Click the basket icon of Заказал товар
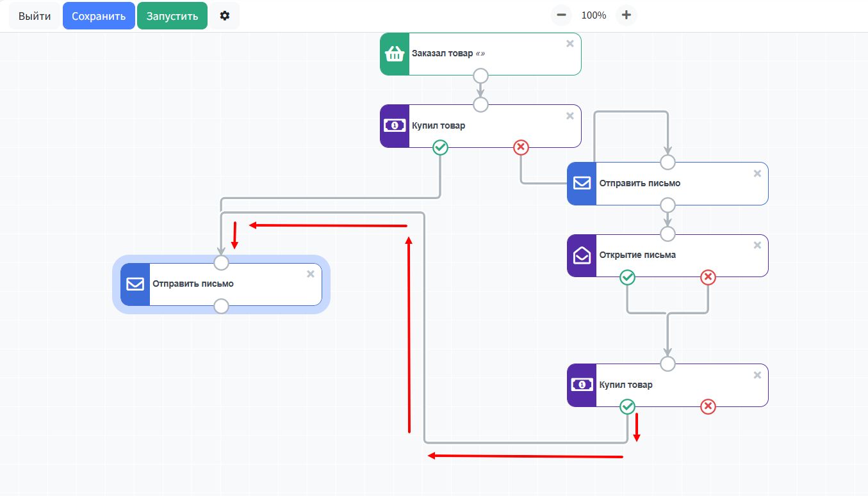Screen dimensions: 868x496 [x=395, y=54]
